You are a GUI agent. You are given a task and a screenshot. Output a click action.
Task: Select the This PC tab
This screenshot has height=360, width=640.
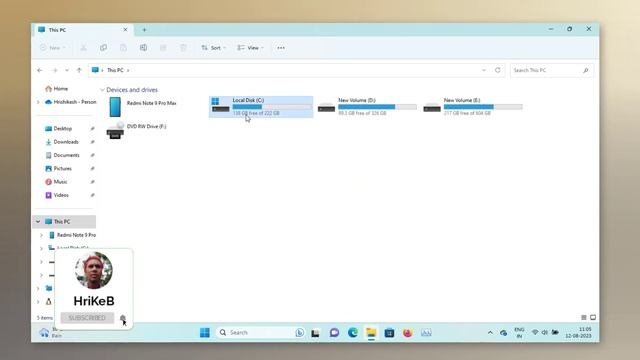click(83, 30)
